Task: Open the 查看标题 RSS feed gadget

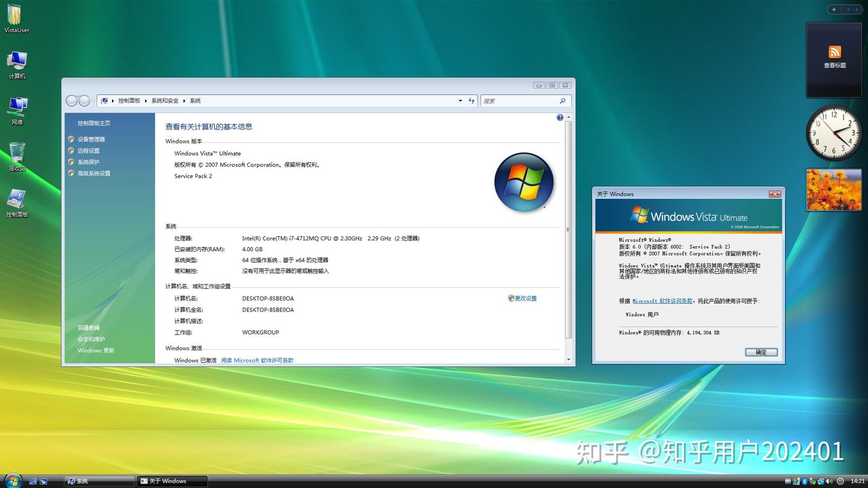Action: [834, 57]
